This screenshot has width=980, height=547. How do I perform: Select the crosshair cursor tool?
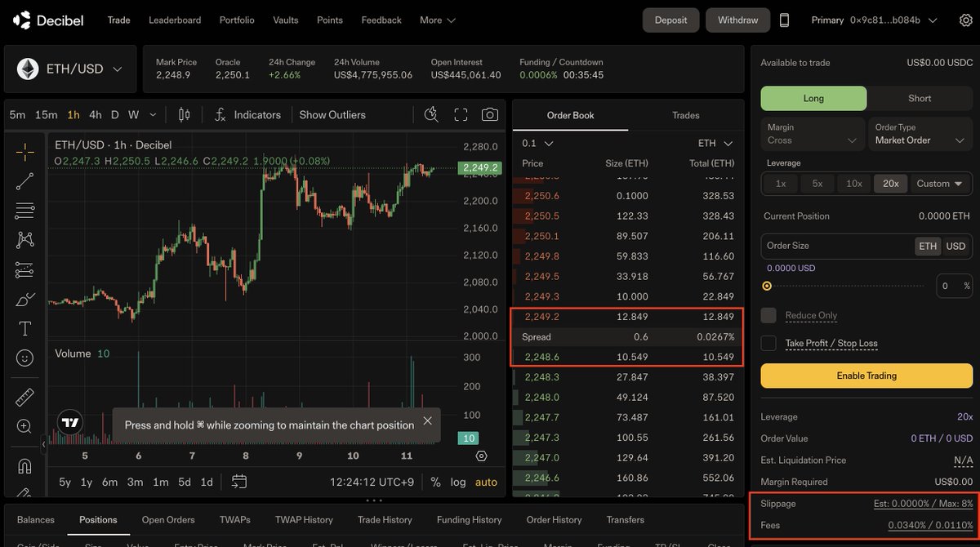pos(24,151)
